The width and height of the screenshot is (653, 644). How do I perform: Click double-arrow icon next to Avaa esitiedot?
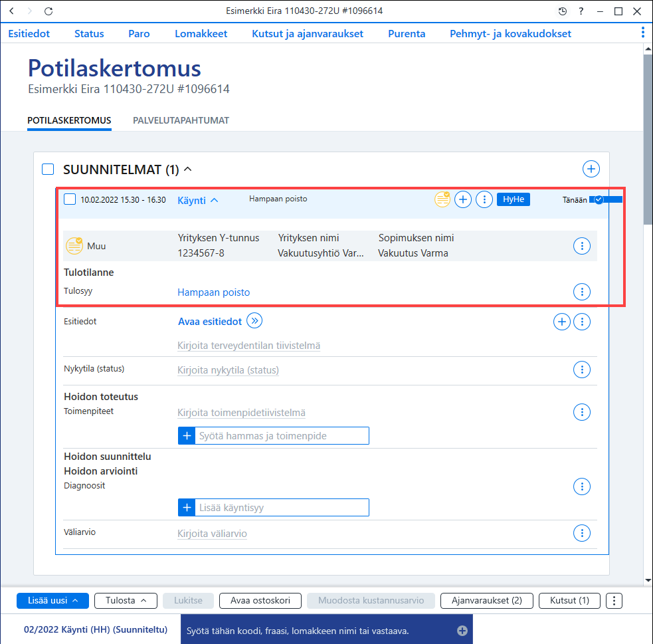tap(254, 321)
